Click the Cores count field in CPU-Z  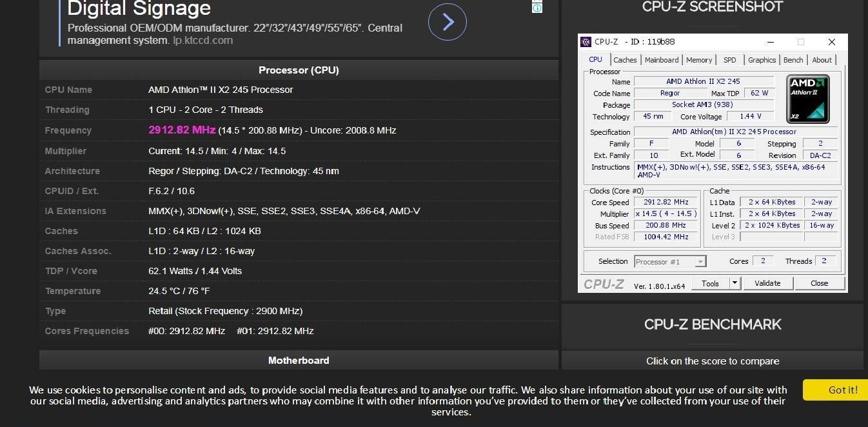(x=763, y=261)
